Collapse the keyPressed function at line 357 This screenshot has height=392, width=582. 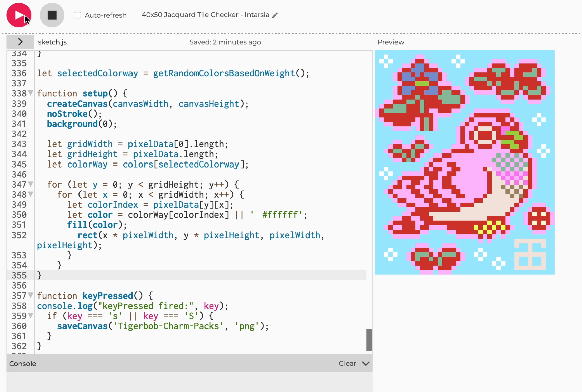[x=31, y=295]
